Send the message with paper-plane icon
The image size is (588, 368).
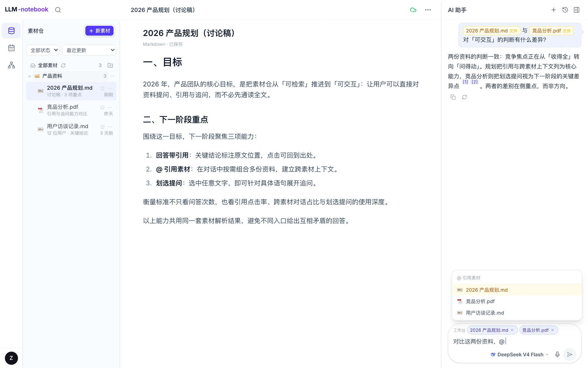[569, 354]
